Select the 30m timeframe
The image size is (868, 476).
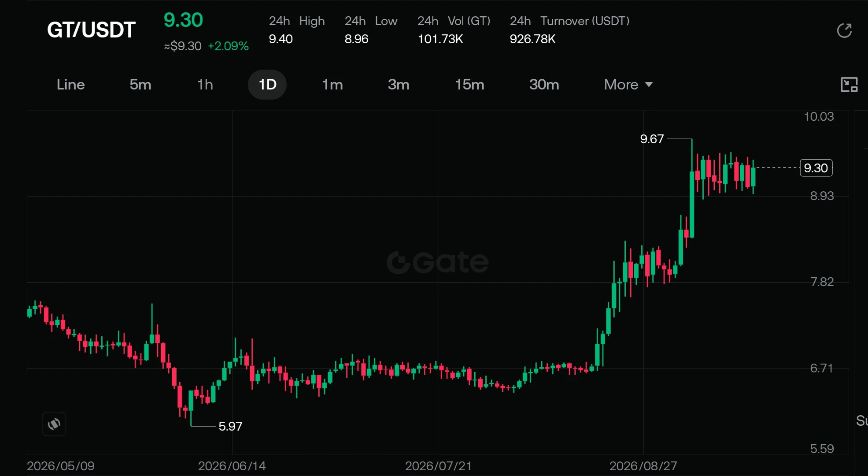pos(544,84)
